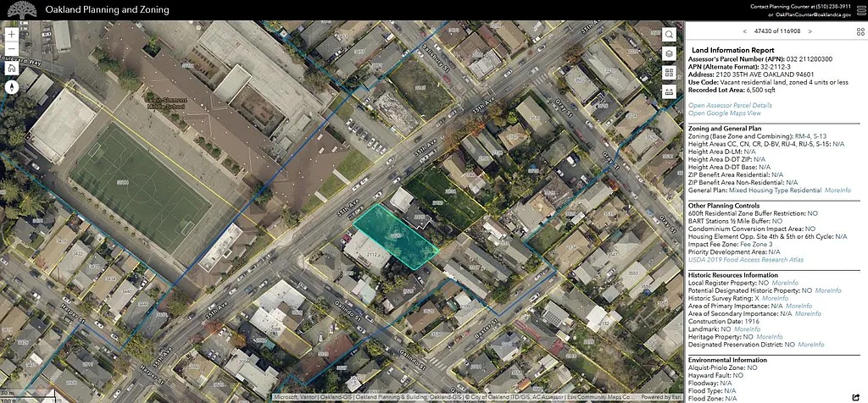Viewport: 868px width, 403px height.
Task: Click the Oakland oak tree logo
Action: [x=21, y=10]
